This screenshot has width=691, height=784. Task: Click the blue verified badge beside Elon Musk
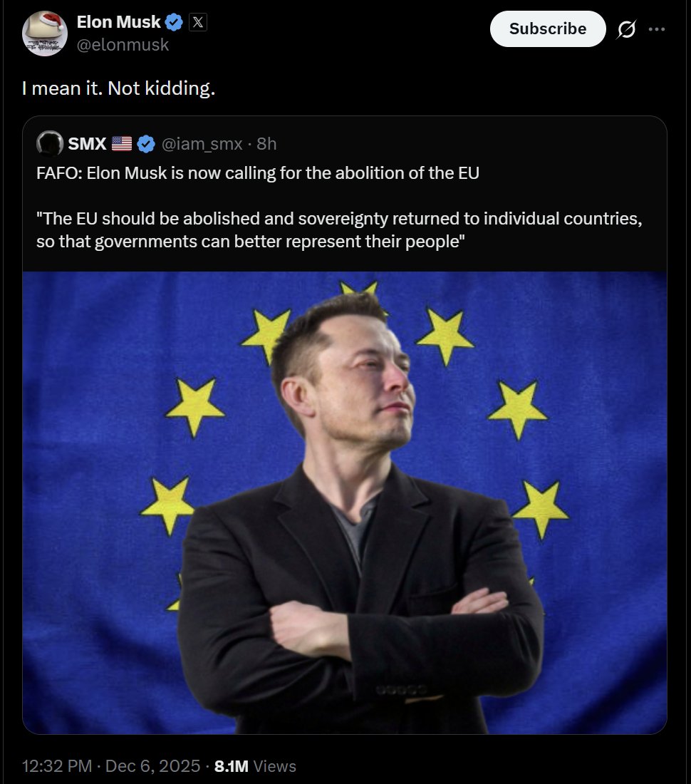[x=174, y=23]
